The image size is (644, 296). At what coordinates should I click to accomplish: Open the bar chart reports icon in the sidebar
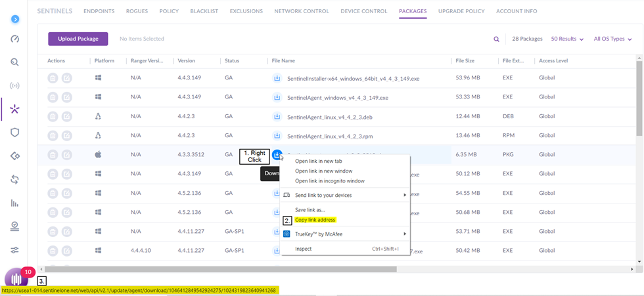coord(14,203)
